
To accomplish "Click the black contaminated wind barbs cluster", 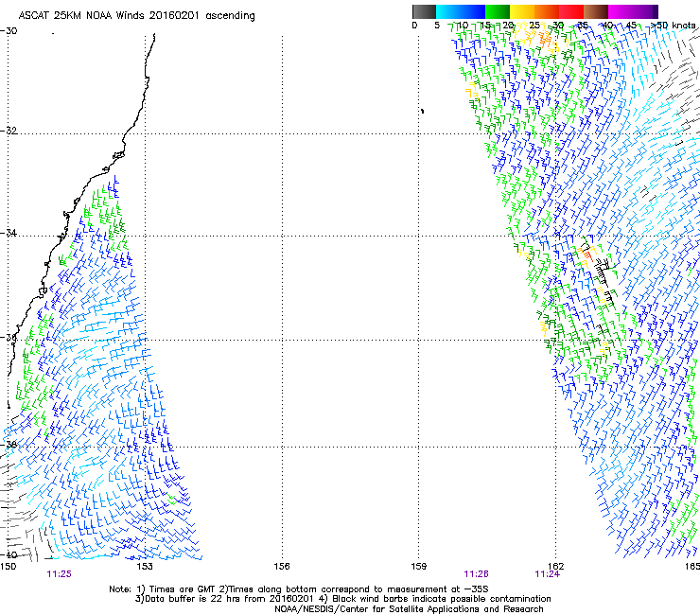I will click(603, 274).
